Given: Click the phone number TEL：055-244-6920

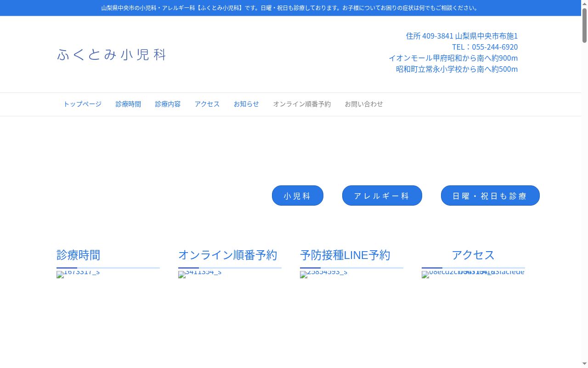Looking at the screenshot, I should pos(485,47).
